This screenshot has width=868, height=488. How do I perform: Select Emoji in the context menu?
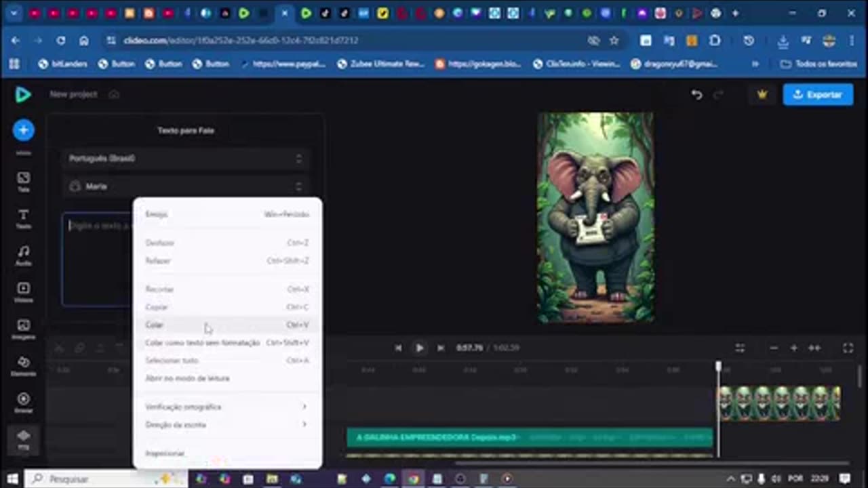[x=227, y=214]
